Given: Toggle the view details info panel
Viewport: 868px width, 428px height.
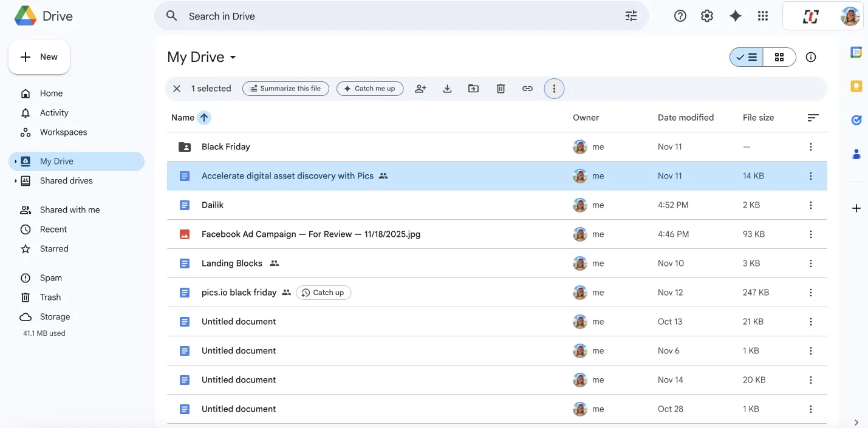Looking at the screenshot, I should (x=810, y=57).
